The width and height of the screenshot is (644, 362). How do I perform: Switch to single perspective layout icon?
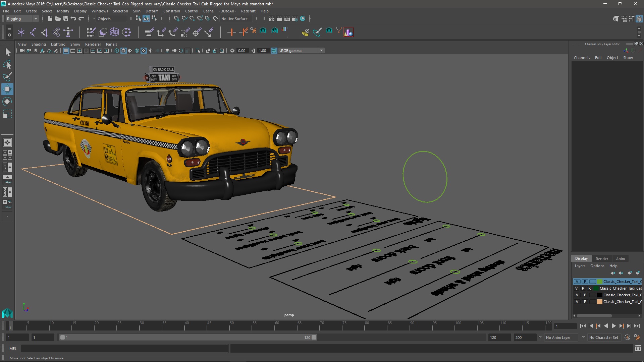point(7,142)
